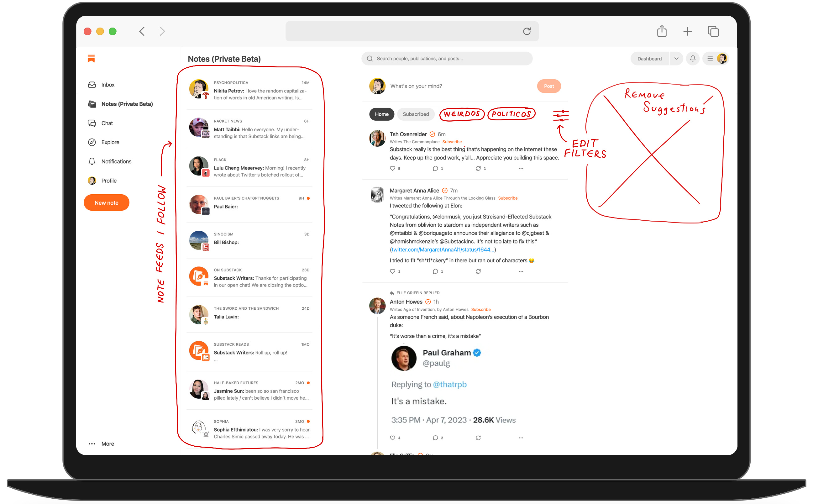Viewport: 813px width, 504px height.
Task: Select the Subscribed feed tab
Action: tap(416, 114)
